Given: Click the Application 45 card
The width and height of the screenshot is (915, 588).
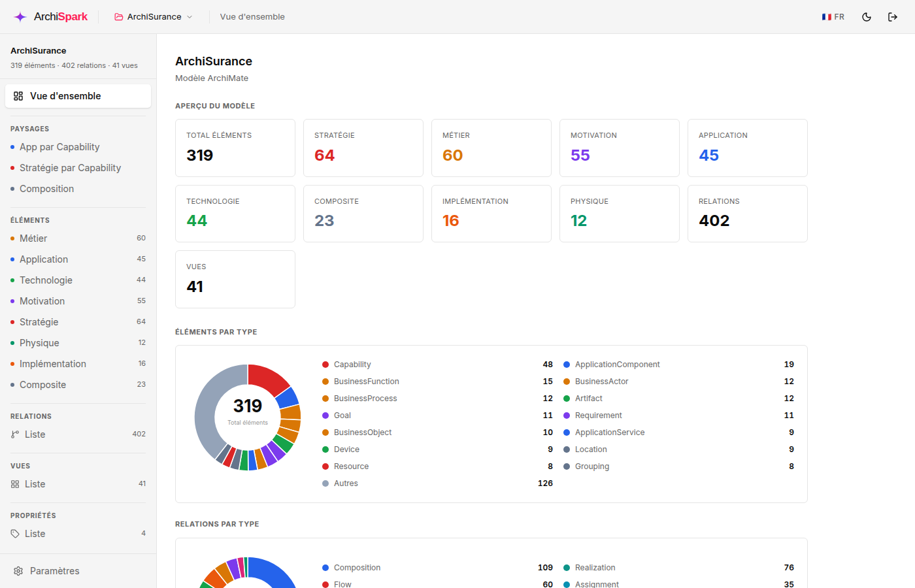Looking at the screenshot, I should [748, 148].
